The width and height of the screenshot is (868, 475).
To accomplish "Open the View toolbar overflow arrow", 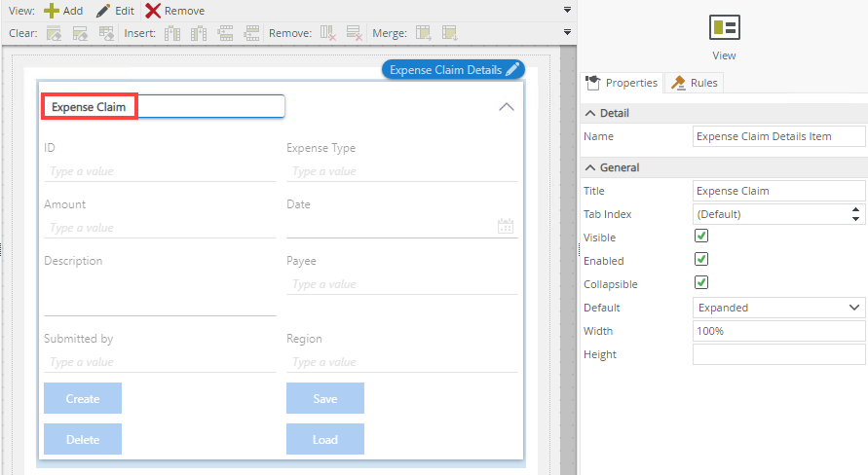I will 567,10.
